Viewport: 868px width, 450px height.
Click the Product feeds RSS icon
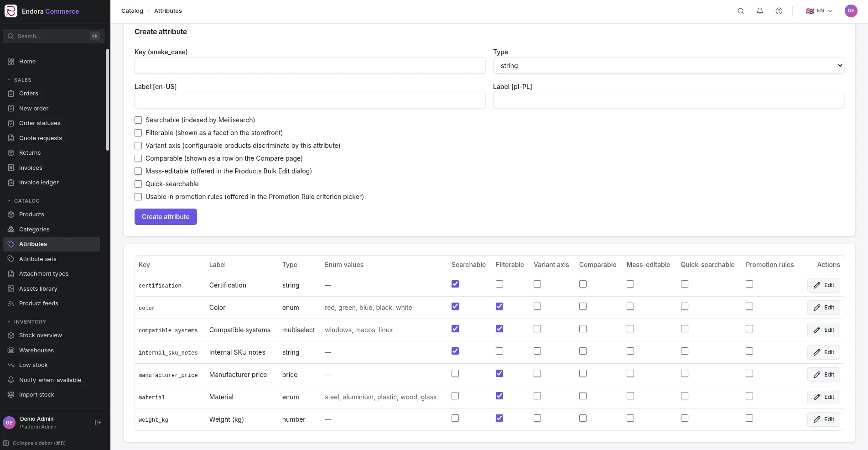point(11,303)
